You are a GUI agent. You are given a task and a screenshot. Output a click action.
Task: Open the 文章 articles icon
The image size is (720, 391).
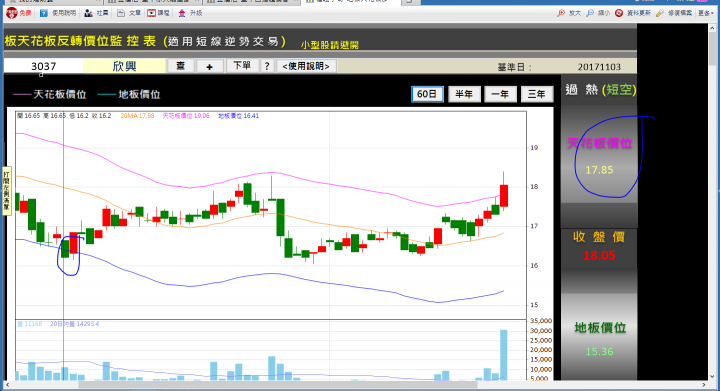[121, 13]
